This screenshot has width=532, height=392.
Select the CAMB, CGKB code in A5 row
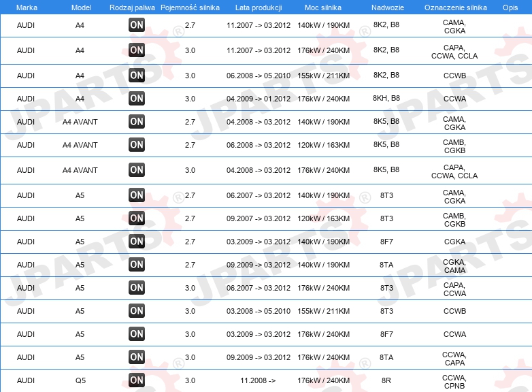click(454, 220)
